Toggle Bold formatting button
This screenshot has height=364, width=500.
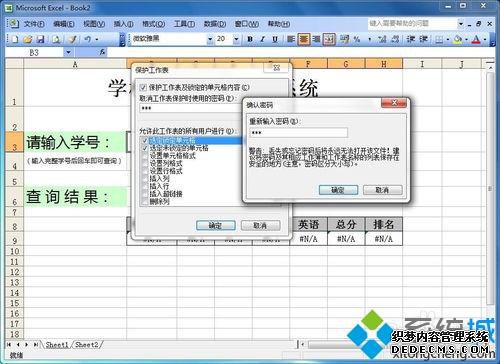[x=250, y=39]
